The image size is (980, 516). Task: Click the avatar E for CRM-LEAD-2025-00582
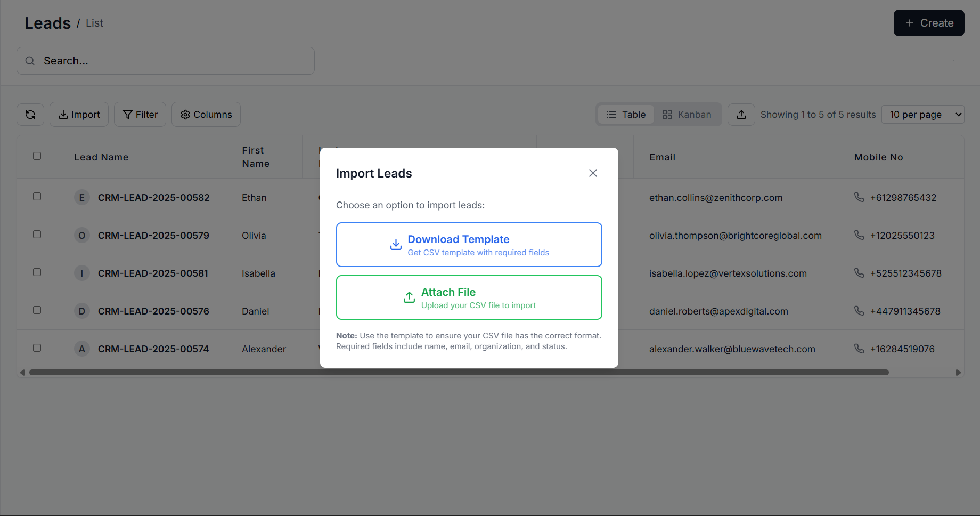click(x=81, y=198)
